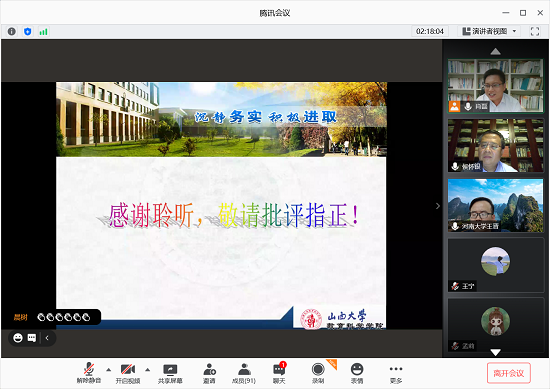Enter fullscreen with the expand icon
Image resolution: width=550 pixels, height=389 pixels.
(535, 31)
